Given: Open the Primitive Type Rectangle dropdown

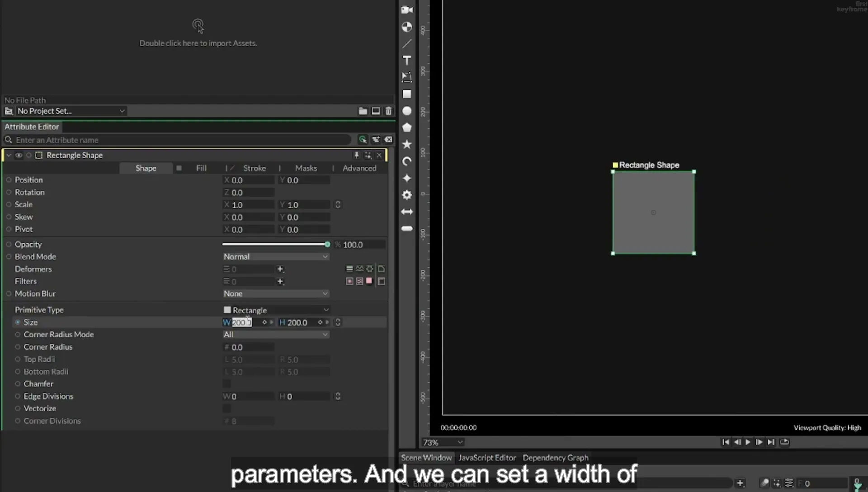Looking at the screenshot, I should pyautogui.click(x=276, y=310).
